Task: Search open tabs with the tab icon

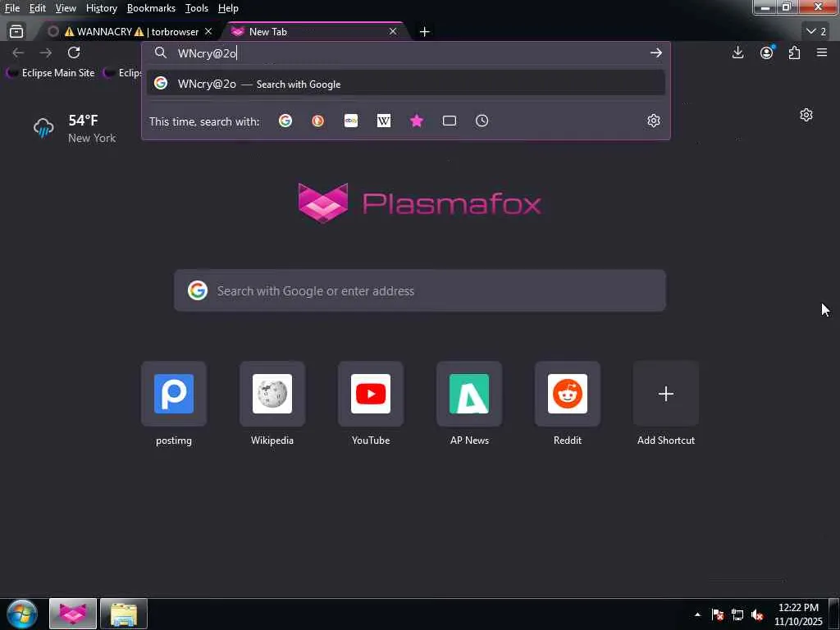Action: (x=449, y=121)
